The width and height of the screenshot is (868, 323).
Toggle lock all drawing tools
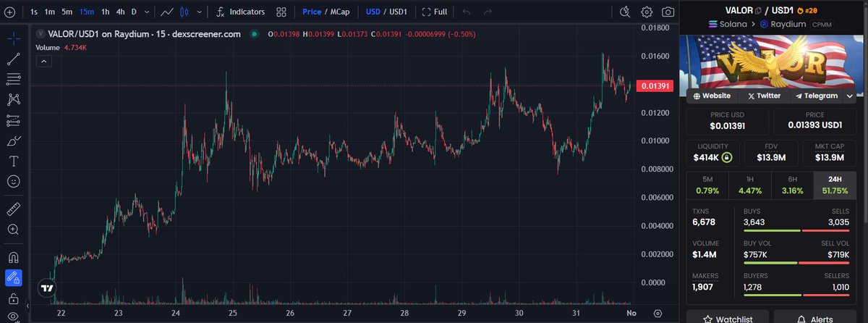[13, 298]
